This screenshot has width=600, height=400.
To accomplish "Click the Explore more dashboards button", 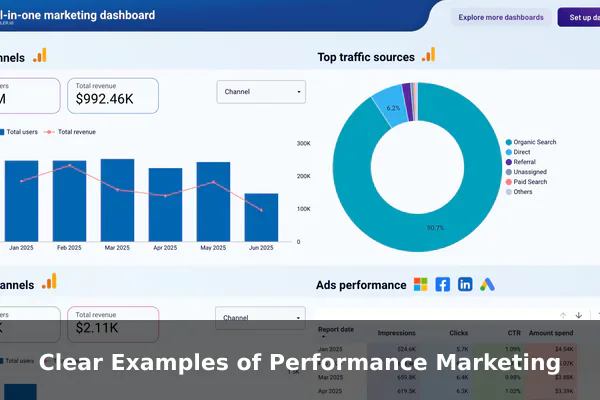I will pos(501,17).
